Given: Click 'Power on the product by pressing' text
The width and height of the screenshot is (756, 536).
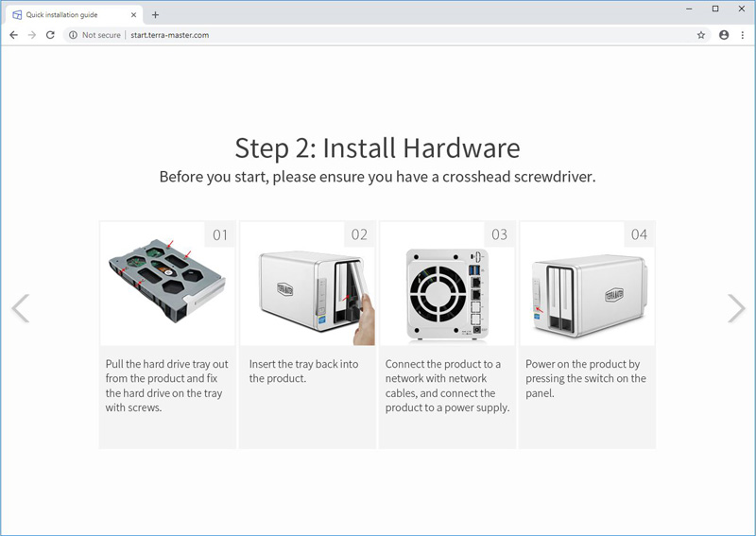Looking at the screenshot, I should pyautogui.click(x=586, y=378).
